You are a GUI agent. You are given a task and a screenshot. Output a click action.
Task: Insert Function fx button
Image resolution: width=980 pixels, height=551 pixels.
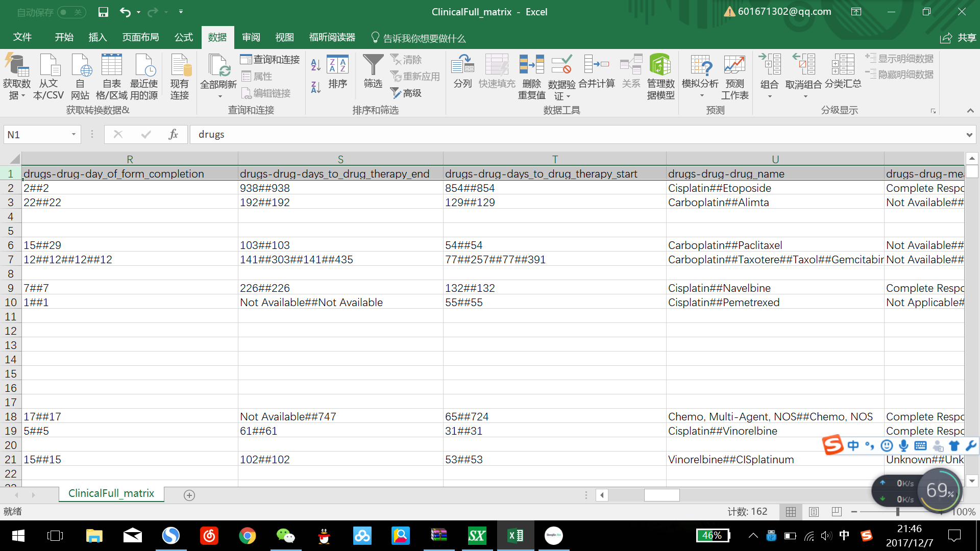coord(173,134)
